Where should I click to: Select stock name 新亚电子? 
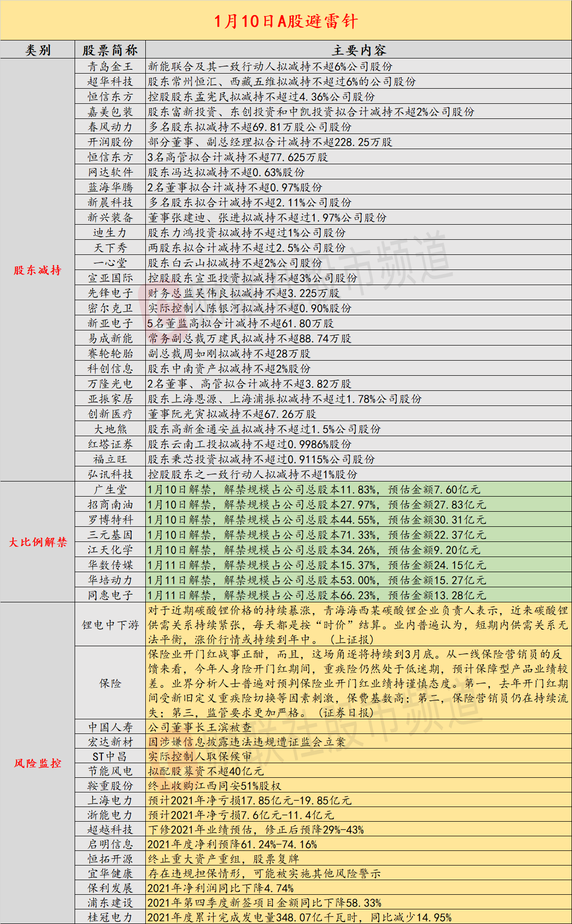point(110,323)
